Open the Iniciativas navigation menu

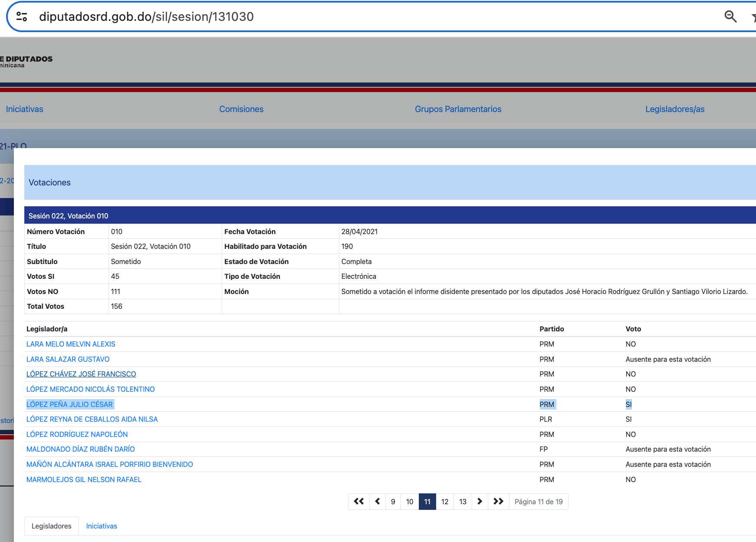point(25,109)
